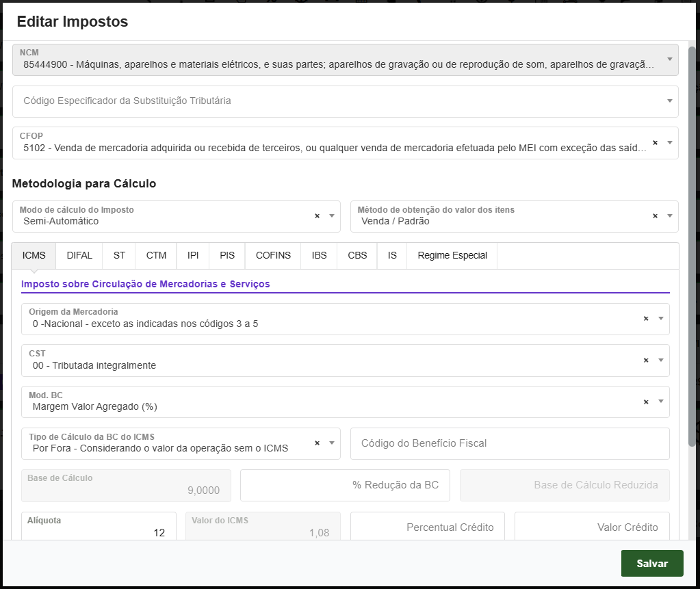Click the Código do Benefício Fiscal field
The image size is (700, 589).
[x=509, y=443]
